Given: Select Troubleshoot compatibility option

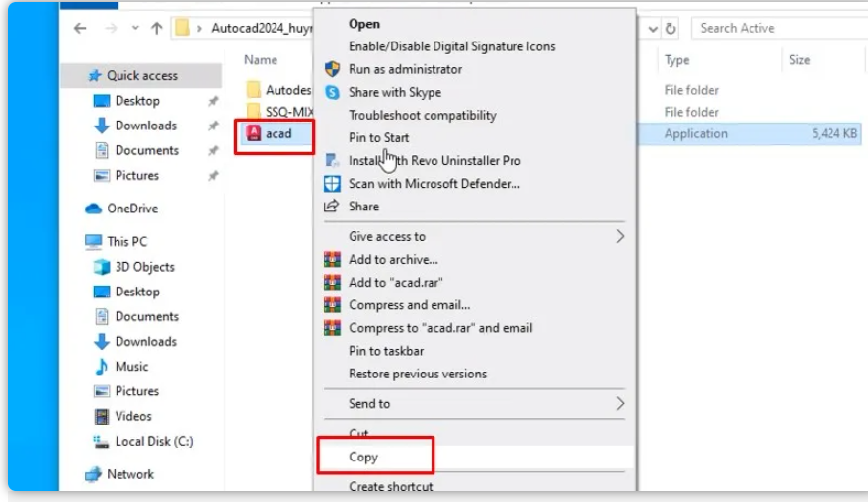Looking at the screenshot, I should coord(422,116).
